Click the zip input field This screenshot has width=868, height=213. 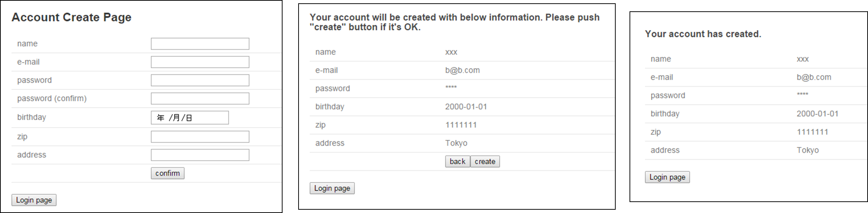click(x=200, y=137)
